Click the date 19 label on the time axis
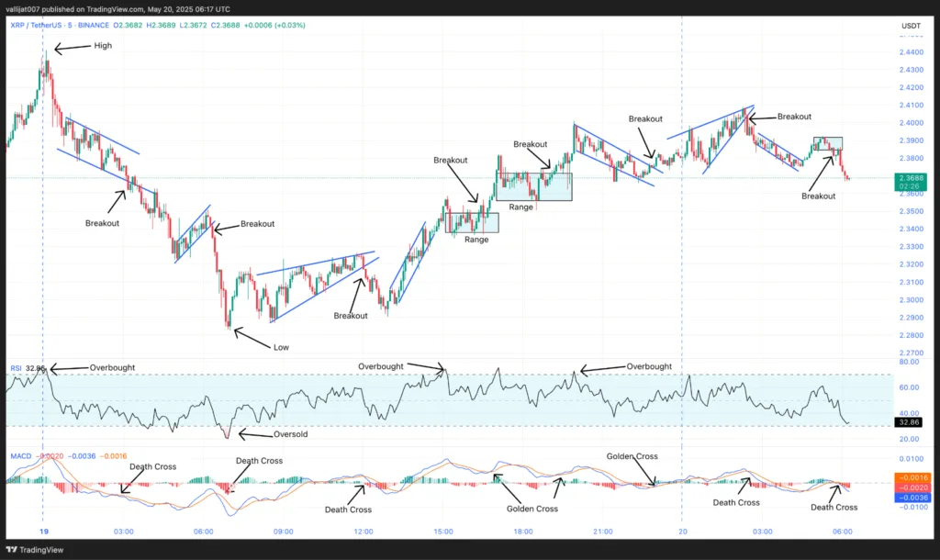 point(44,532)
